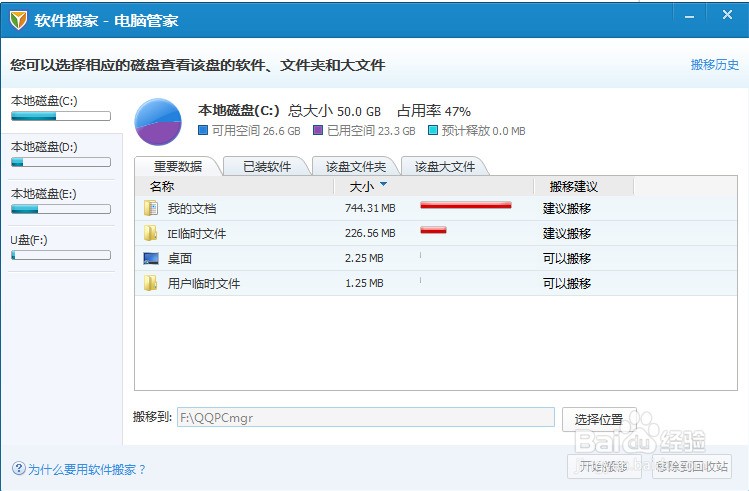
Task: Click the 226.56 MB size value
Action: coord(370,233)
